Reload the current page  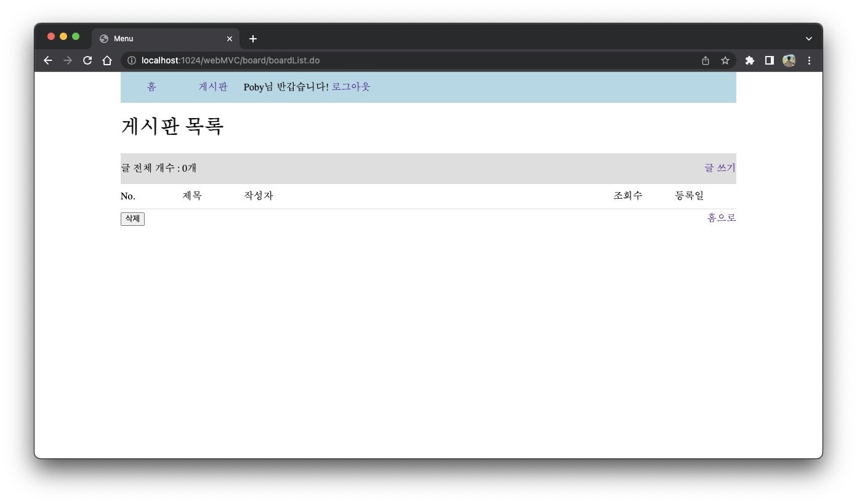(87, 60)
